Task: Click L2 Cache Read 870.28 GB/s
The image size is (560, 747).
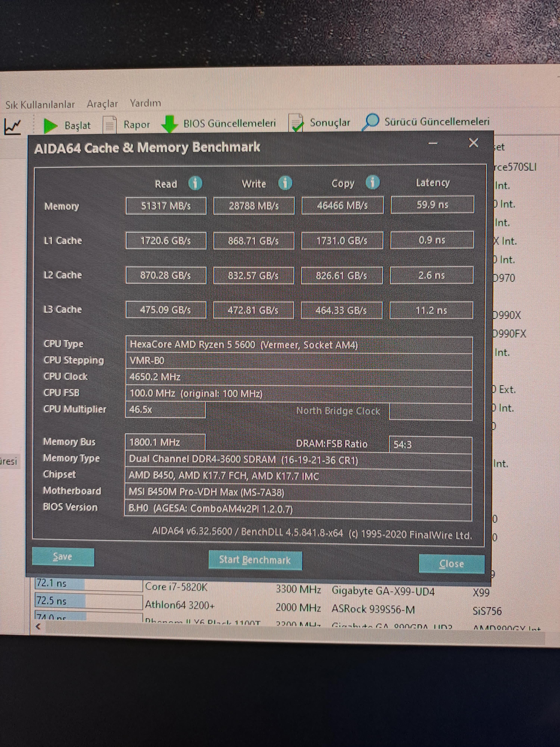Action: 166,275
